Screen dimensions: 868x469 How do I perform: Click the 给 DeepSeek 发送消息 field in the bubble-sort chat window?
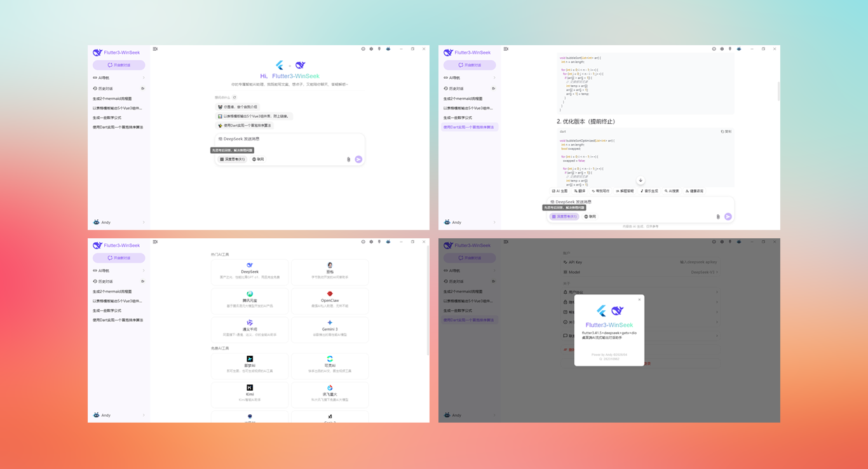[641, 202]
